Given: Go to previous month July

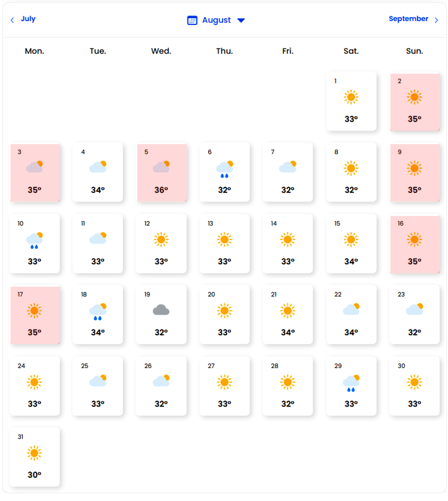Looking at the screenshot, I should 28,19.
